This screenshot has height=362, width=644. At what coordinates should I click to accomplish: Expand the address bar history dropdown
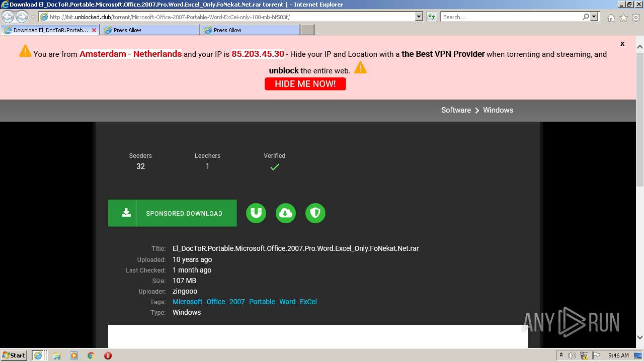coord(419,17)
